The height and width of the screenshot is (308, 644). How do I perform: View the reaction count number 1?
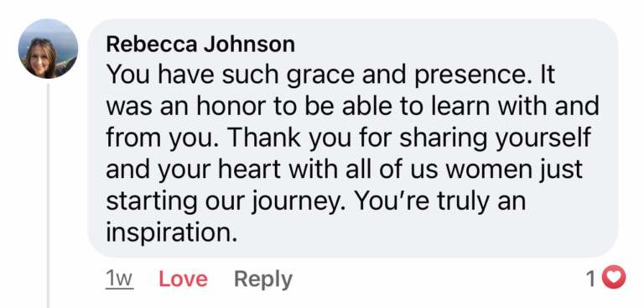[x=591, y=279]
